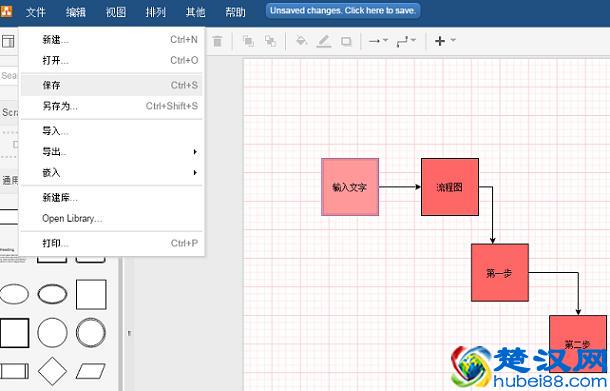This screenshot has height=391, width=610.
Task: Click the Unsaved changes save button
Action: pos(343,11)
